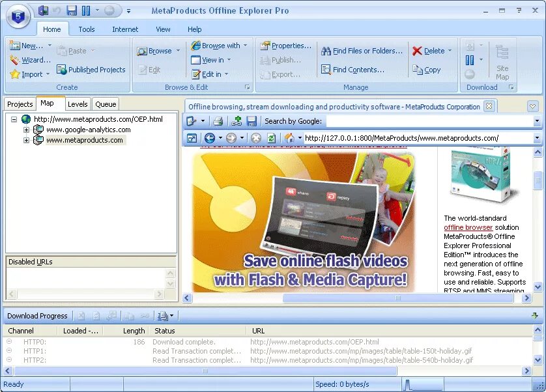
Task: Open Published Projects
Action: coord(91,70)
